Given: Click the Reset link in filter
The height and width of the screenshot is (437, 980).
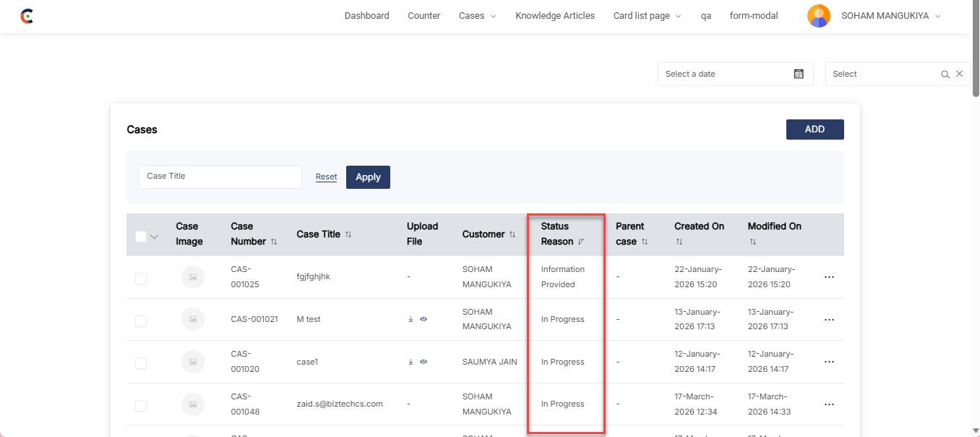Looking at the screenshot, I should click(326, 177).
